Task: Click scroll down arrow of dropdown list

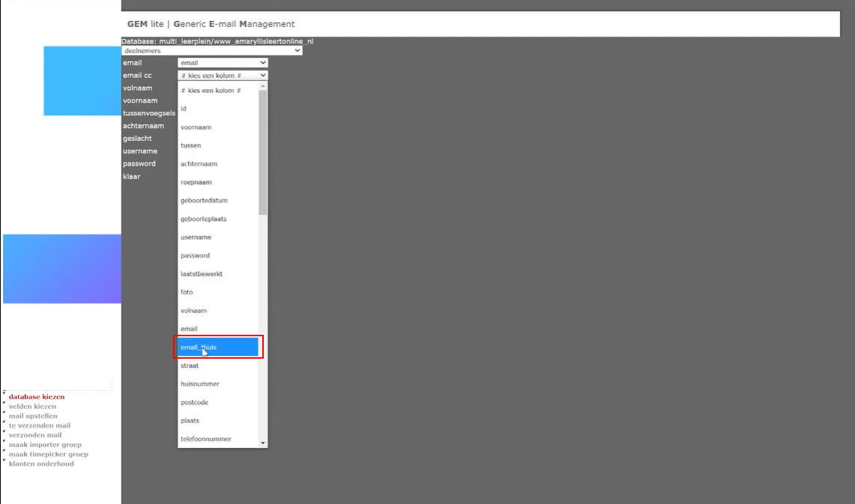Action: (x=263, y=443)
